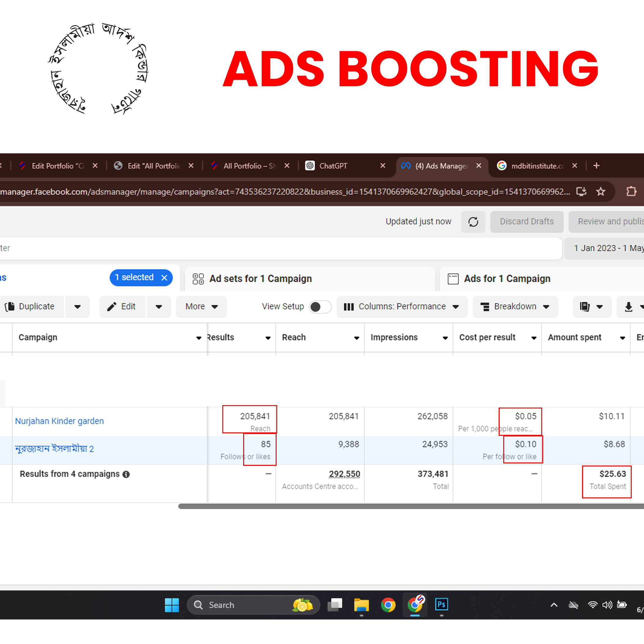Click the install app icon in address bar

coord(581,192)
